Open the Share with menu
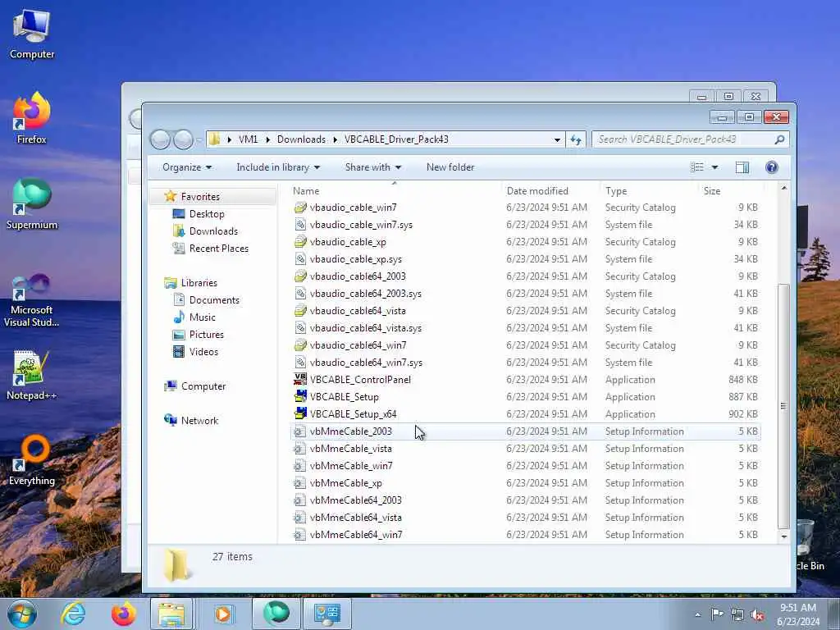The image size is (840, 630). 373,167
